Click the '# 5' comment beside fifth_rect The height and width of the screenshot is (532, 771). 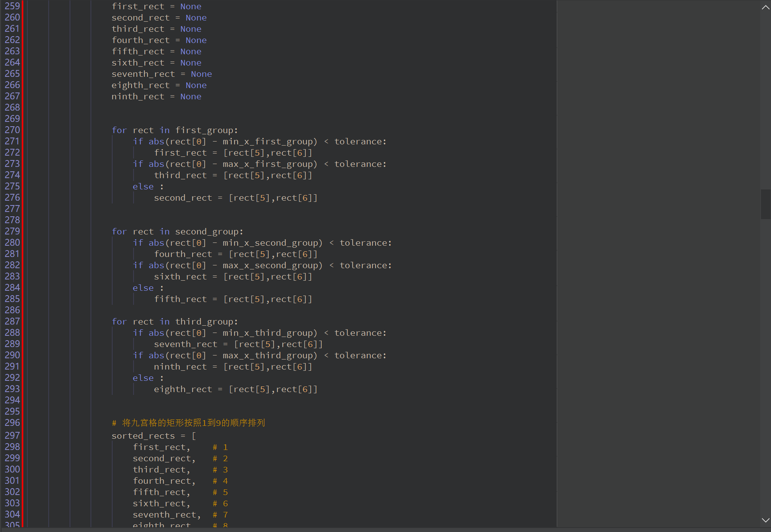pos(220,492)
